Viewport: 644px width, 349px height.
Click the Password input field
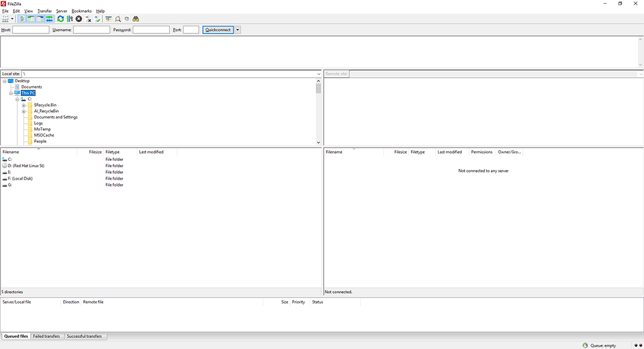pos(151,30)
